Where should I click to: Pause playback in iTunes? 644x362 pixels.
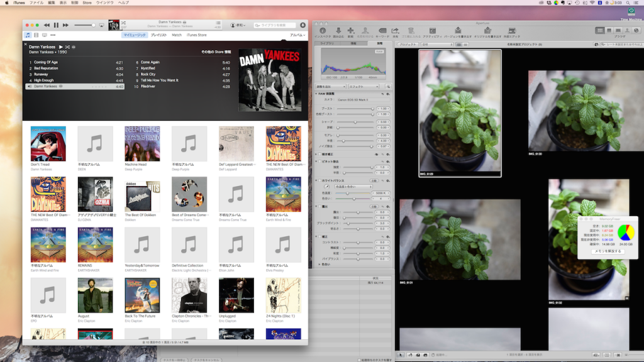56,25
